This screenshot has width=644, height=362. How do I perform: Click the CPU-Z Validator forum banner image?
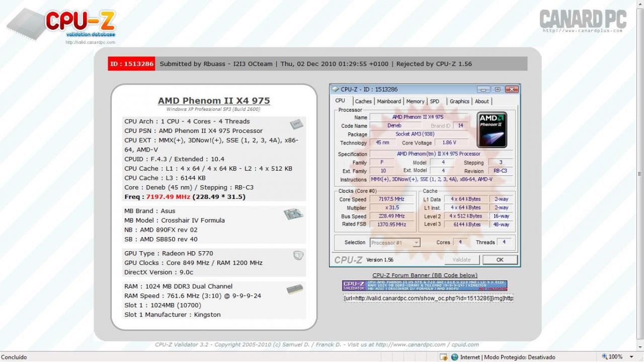(x=425, y=285)
